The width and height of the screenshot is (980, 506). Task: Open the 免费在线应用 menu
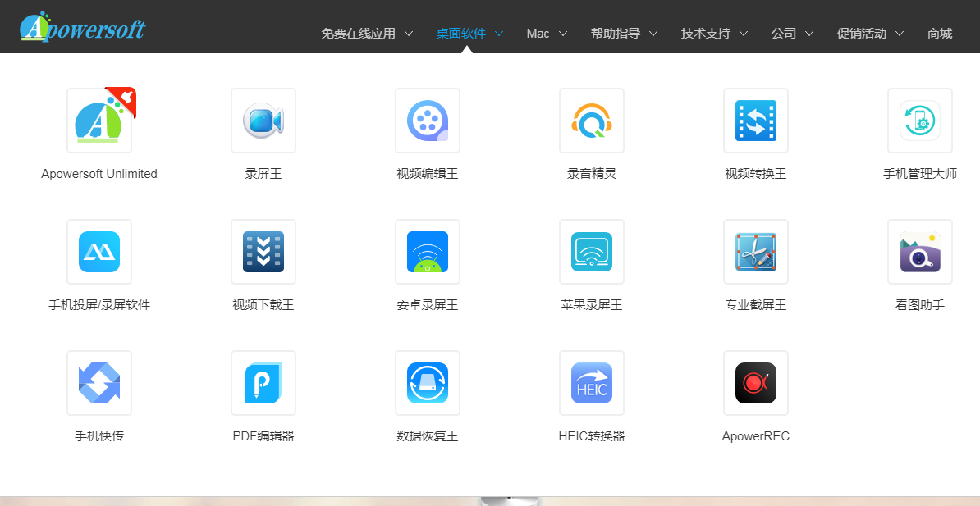pos(358,34)
